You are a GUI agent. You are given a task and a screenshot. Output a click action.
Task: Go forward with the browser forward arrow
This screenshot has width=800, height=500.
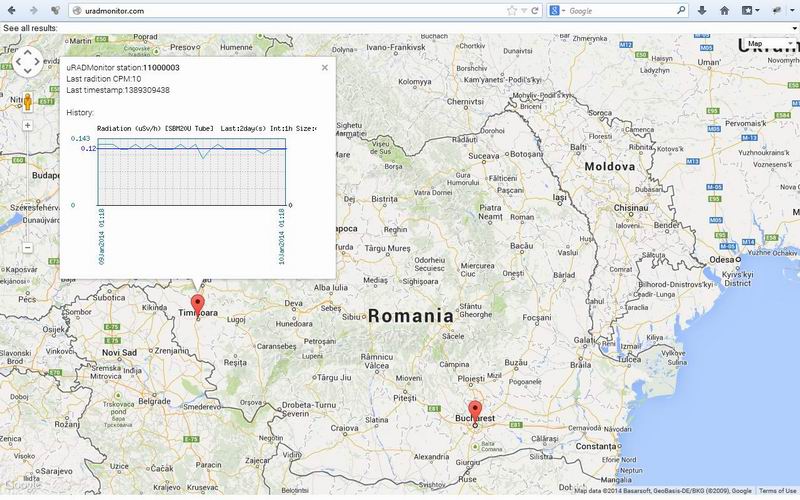click(33, 10)
